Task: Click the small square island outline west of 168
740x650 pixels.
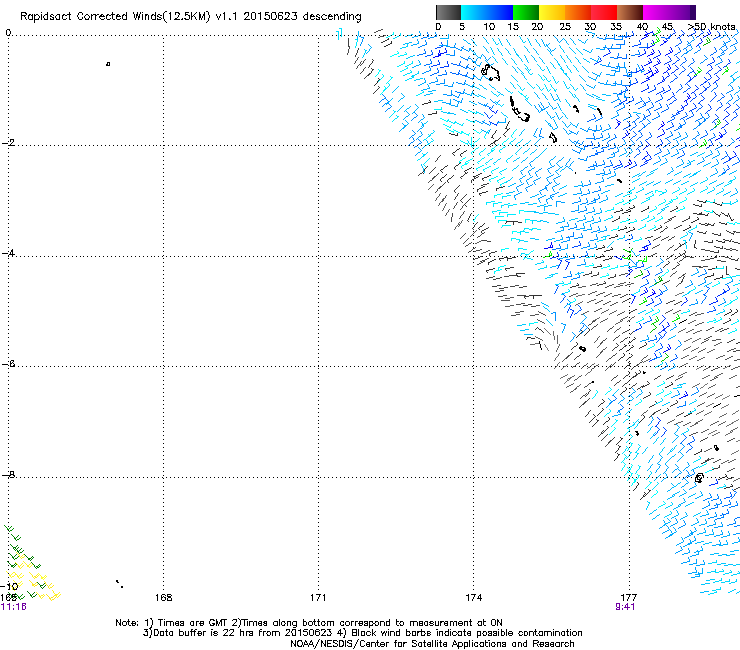Action: pos(108,64)
